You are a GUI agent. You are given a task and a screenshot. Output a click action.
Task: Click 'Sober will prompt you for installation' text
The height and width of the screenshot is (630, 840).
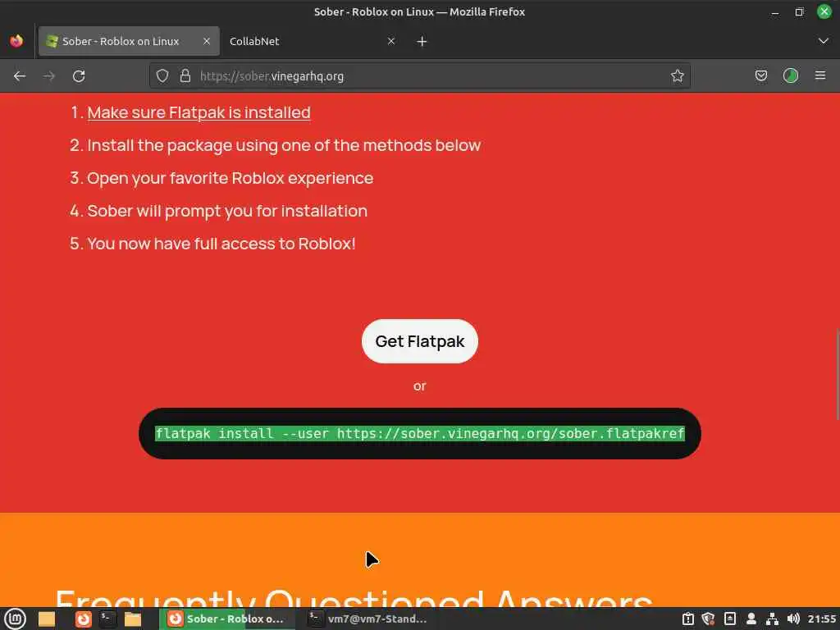[x=227, y=211]
